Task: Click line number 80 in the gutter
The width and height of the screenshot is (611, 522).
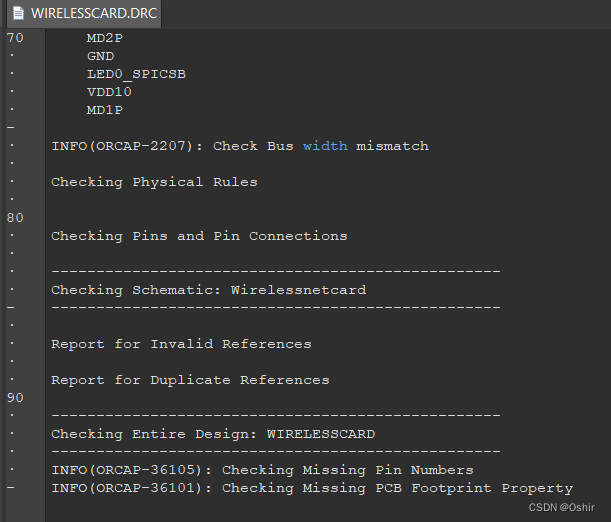Action: pos(15,218)
